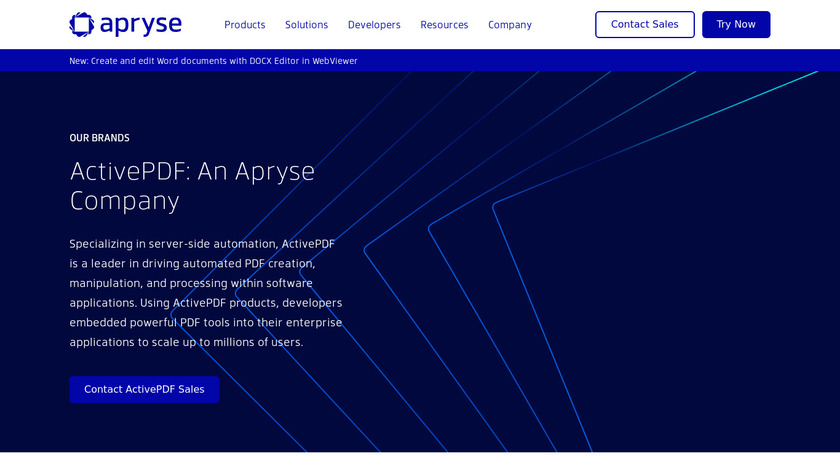This screenshot has width=840, height=472.
Task: Open the Developers menu
Action: (x=374, y=25)
